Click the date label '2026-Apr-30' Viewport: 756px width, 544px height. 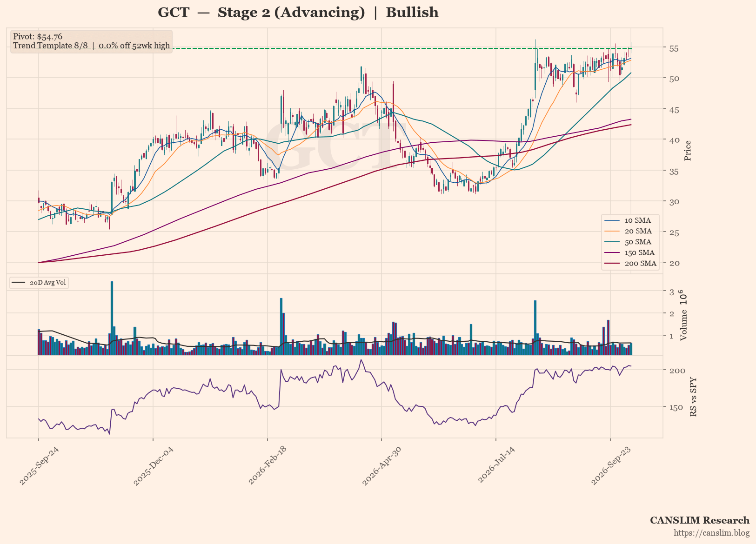pyautogui.click(x=381, y=465)
